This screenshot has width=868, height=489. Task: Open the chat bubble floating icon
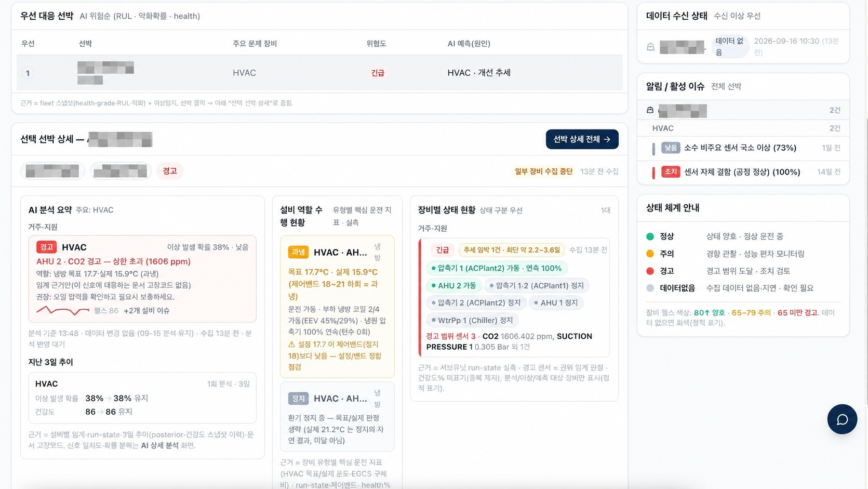point(842,419)
